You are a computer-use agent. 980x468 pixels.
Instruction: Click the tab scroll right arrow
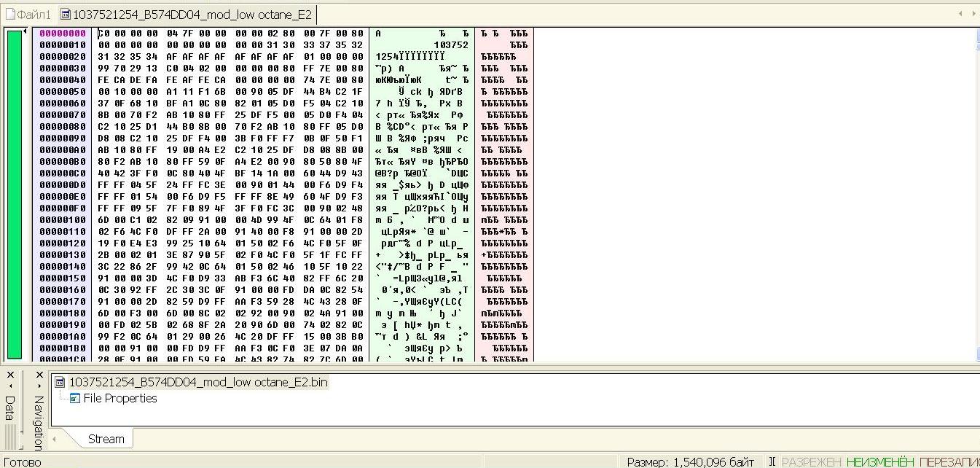[973, 13]
